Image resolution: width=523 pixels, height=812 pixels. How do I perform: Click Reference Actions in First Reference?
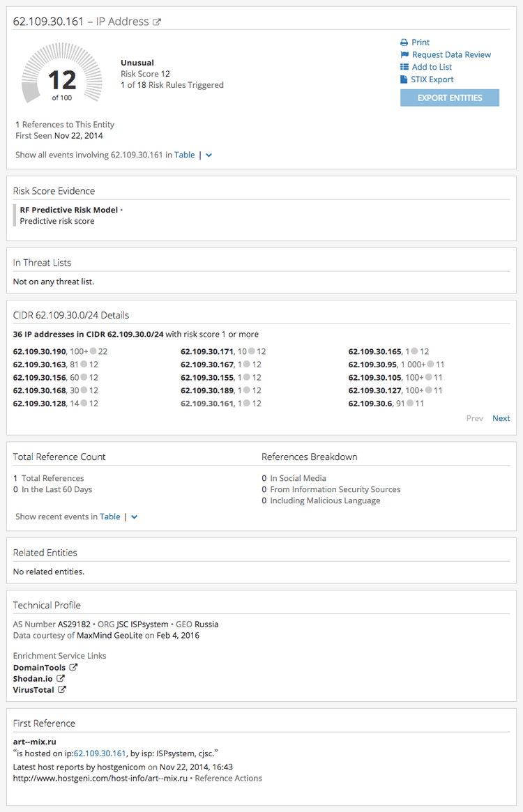pyautogui.click(x=228, y=778)
